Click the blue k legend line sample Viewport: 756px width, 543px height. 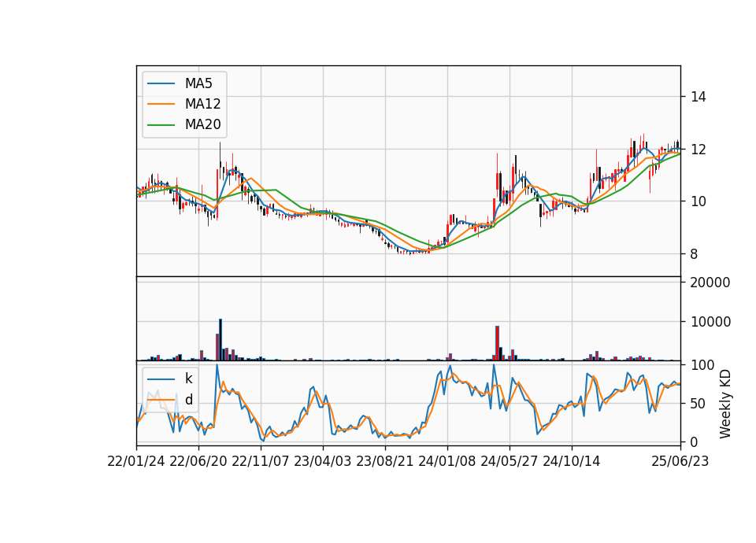[161, 379]
